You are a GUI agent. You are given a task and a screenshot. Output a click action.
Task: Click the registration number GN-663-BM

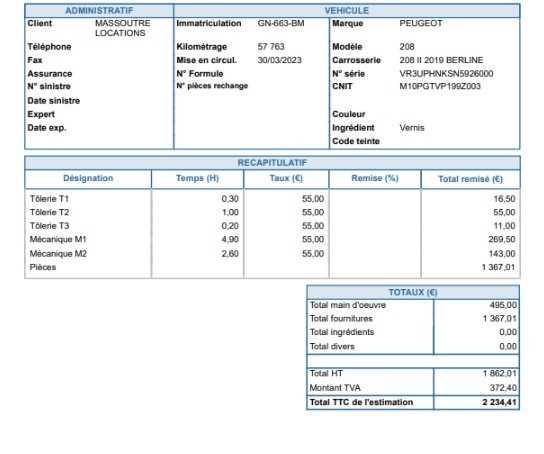[281, 23]
